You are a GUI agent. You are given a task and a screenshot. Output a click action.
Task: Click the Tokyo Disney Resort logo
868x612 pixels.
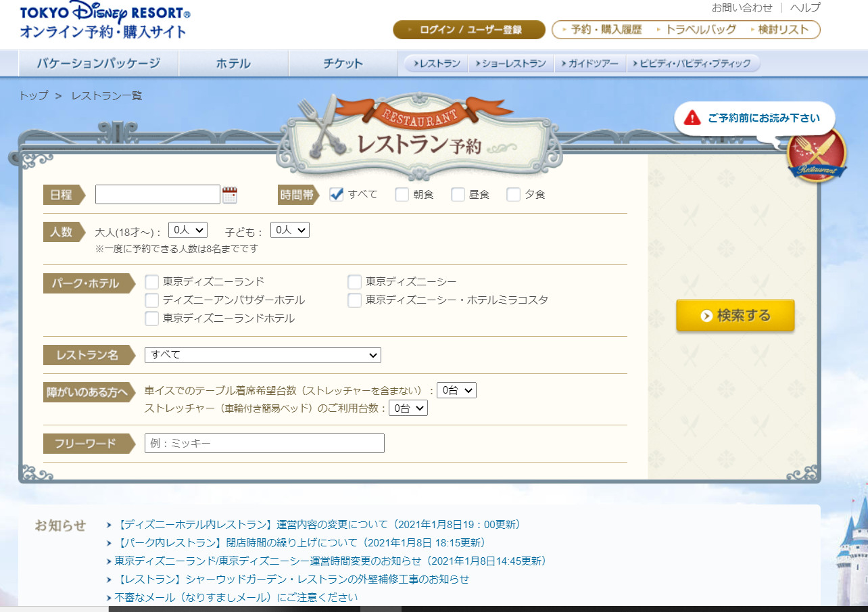coord(105,20)
